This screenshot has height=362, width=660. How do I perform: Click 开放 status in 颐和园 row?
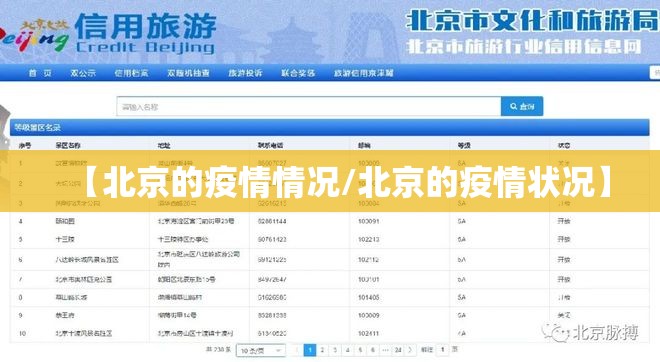[564, 221]
